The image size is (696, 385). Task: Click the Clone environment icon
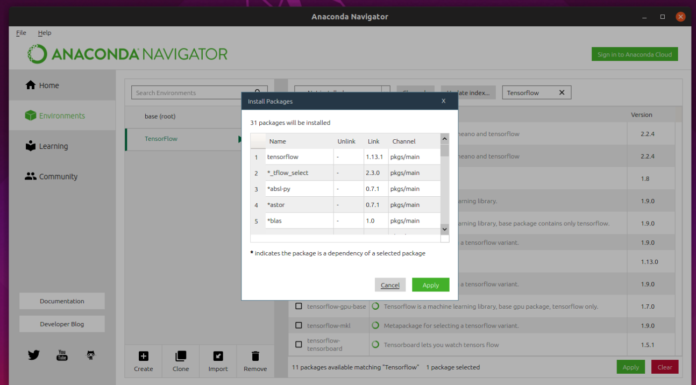[x=181, y=356]
